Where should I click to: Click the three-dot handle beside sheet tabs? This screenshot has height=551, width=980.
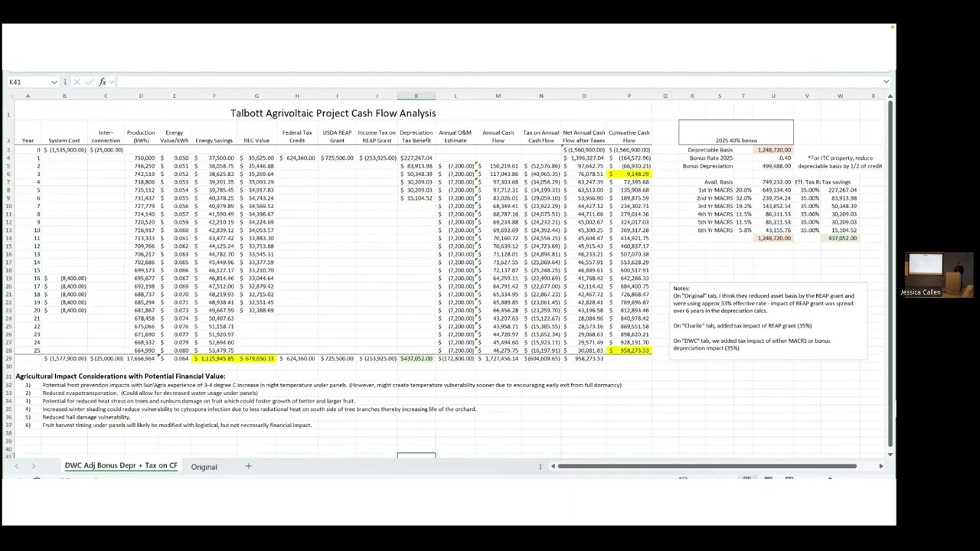(x=540, y=466)
